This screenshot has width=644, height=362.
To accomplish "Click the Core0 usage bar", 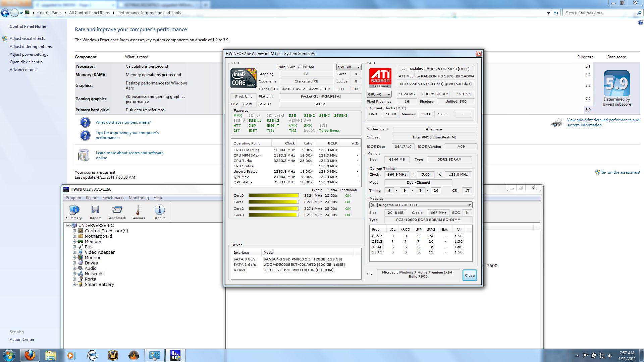I will tap(274, 195).
